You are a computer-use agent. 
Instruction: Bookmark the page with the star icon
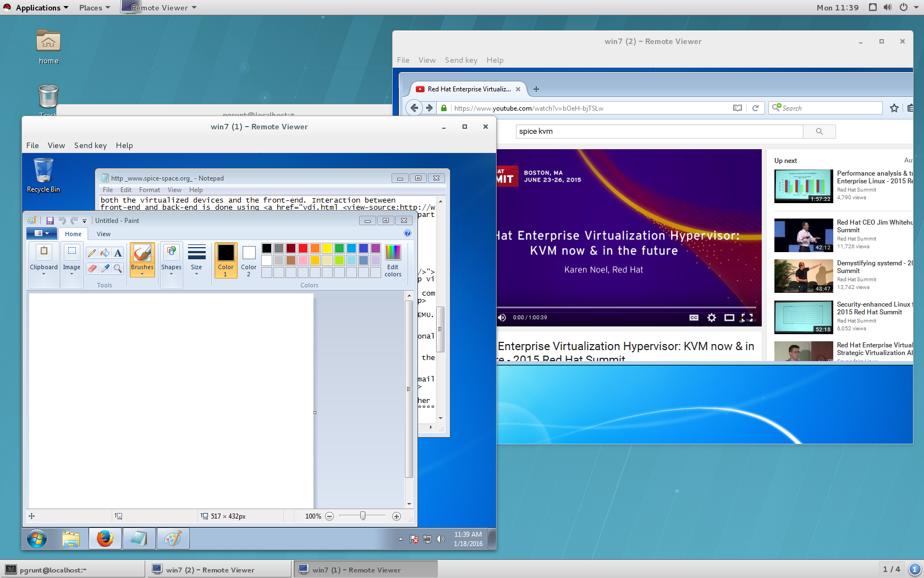coord(894,108)
